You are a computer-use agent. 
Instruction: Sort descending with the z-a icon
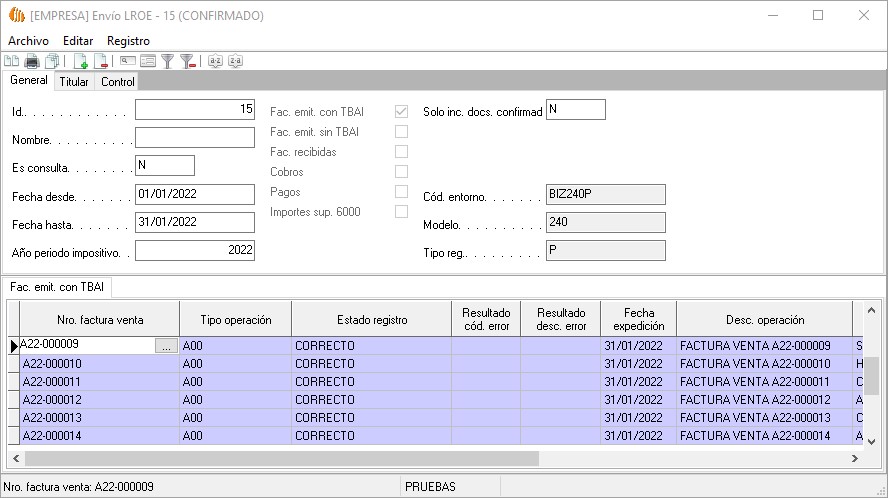[235, 61]
